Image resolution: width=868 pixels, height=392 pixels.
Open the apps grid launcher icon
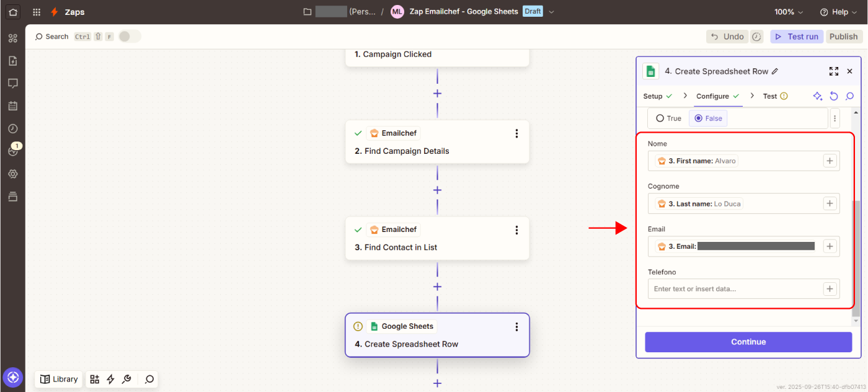[37, 12]
